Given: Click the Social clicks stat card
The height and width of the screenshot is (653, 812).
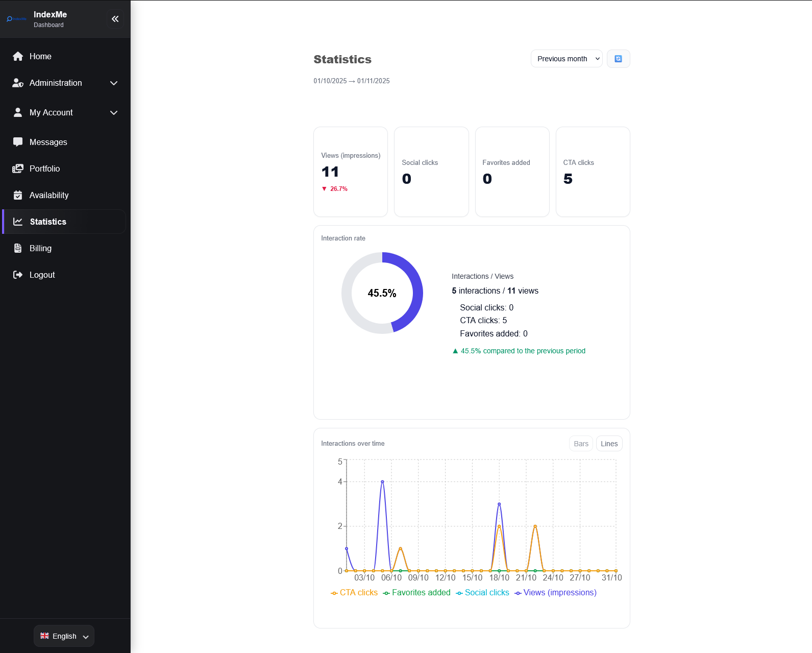Looking at the screenshot, I should [431, 172].
